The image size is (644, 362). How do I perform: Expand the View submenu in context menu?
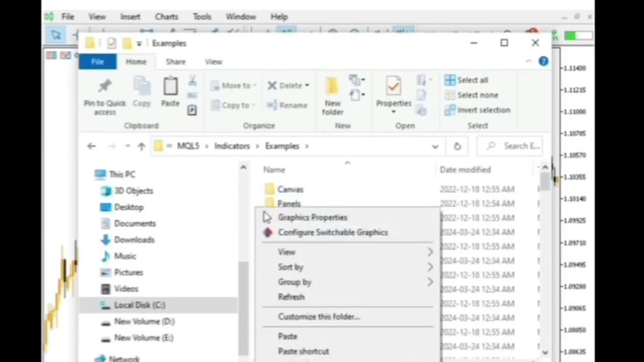(430, 252)
